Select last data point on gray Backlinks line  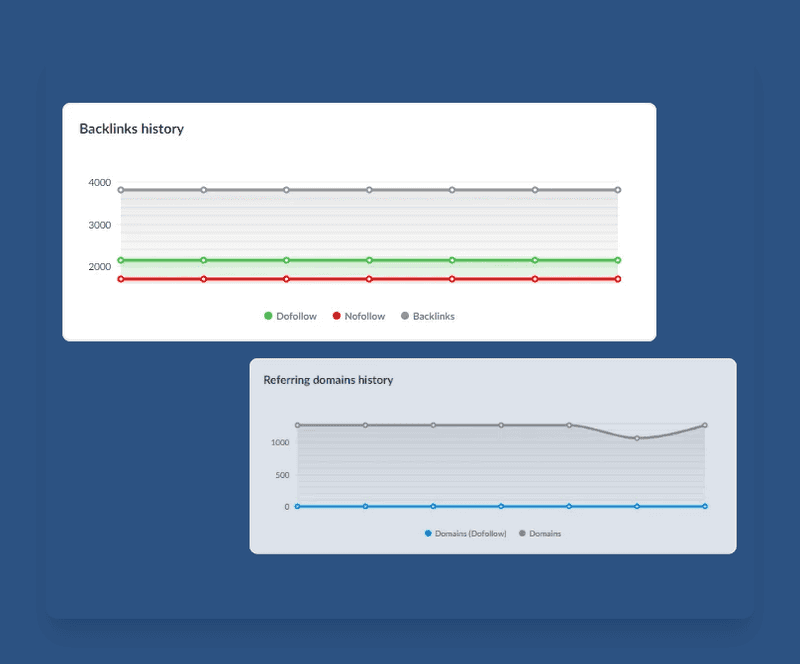pyautogui.click(x=618, y=190)
